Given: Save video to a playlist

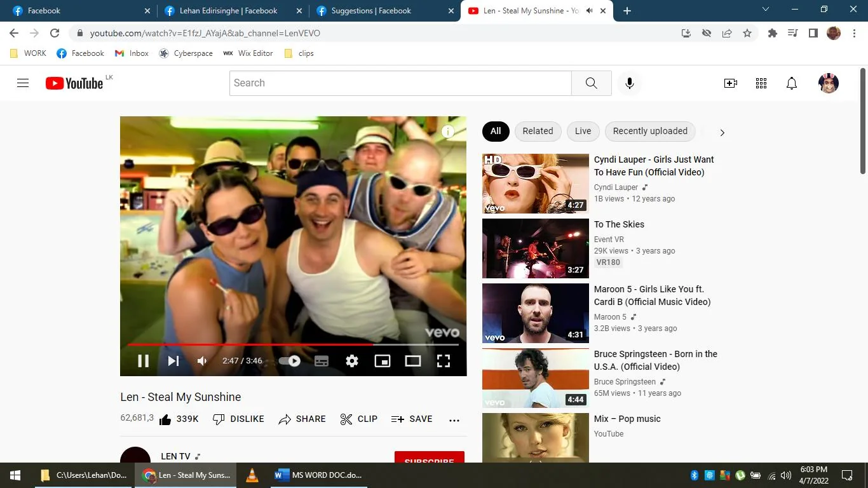Looking at the screenshot, I should (x=412, y=419).
